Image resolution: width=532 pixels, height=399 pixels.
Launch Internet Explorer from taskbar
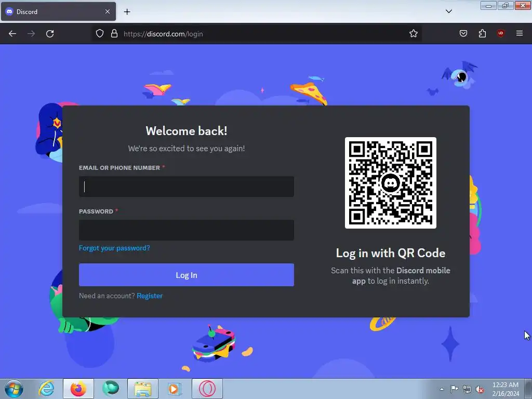[46, 389]
